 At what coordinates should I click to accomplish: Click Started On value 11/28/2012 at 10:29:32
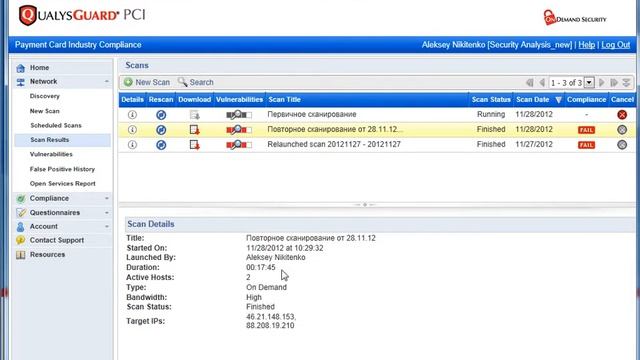(x=284, y=248)
